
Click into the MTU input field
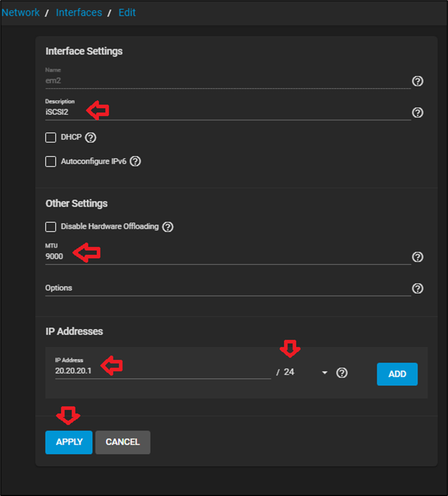[227, 256]
